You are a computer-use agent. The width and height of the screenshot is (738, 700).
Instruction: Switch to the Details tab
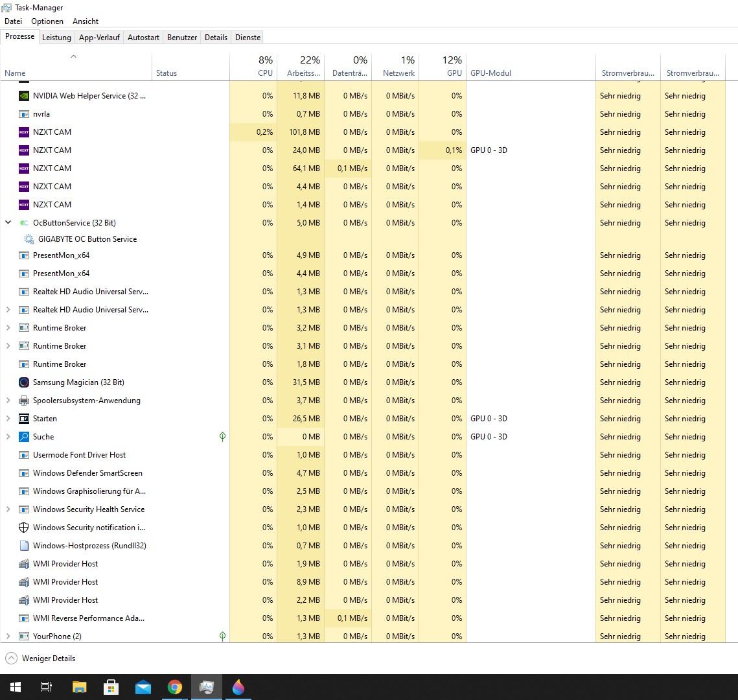[216, 38]
